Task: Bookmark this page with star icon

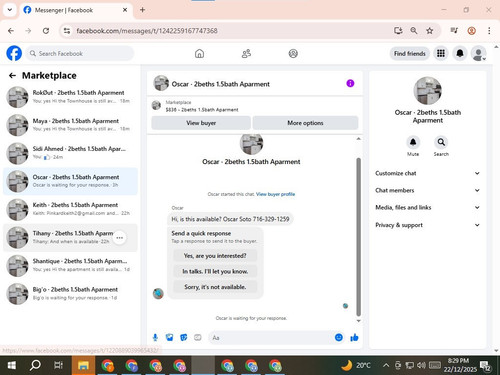Action: (x=430, y=31)
